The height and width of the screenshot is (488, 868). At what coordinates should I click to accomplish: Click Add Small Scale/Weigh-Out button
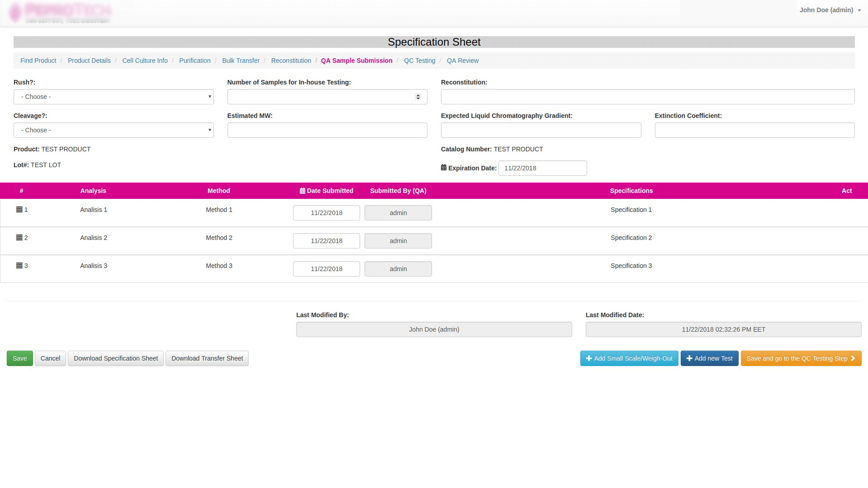[x=629, y=358]
